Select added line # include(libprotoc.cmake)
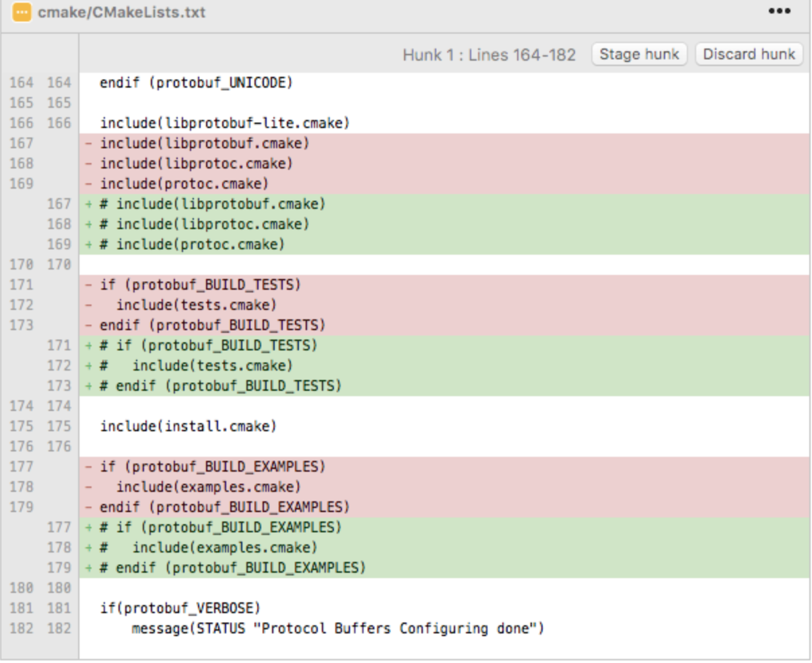Image resolution: width=812 pixels, height=663 pixels. click(x=205, y=224)
